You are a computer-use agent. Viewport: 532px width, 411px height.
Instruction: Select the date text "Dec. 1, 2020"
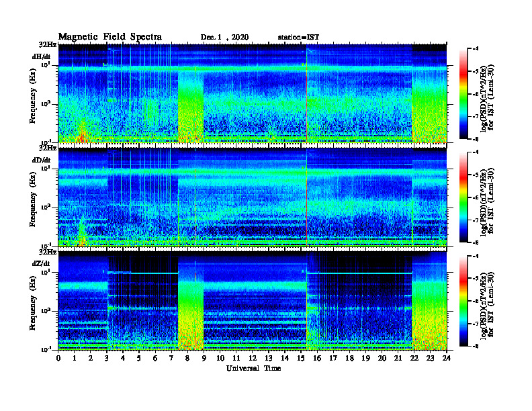(224, 38)
